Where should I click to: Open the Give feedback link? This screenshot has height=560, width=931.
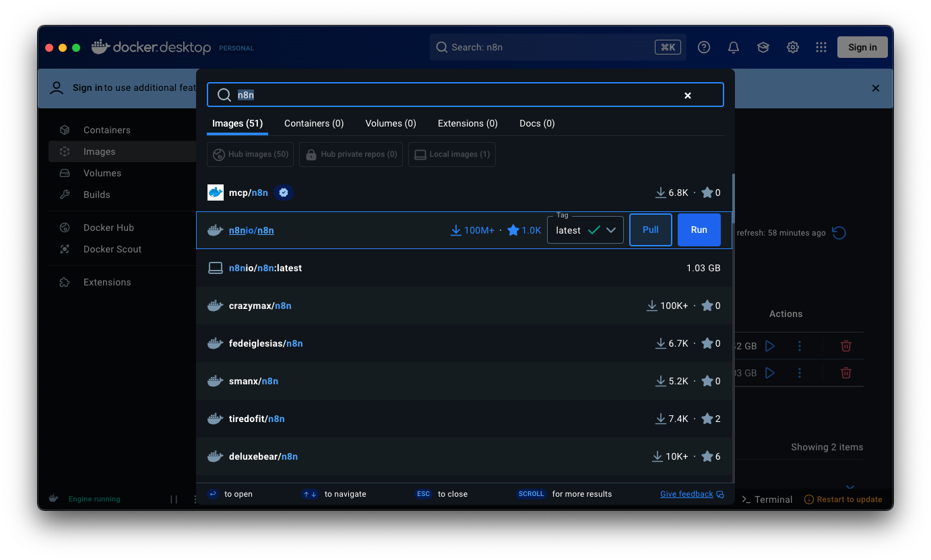[686, 494]
